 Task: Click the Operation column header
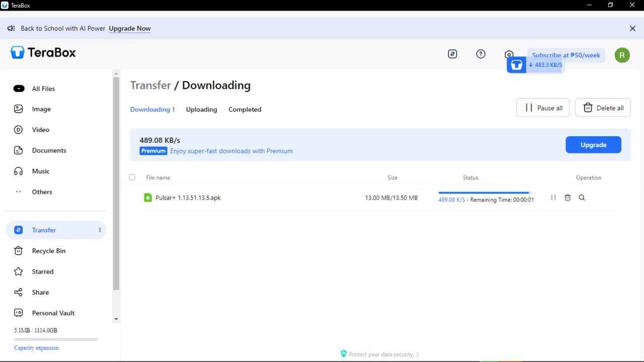(589, 177)
